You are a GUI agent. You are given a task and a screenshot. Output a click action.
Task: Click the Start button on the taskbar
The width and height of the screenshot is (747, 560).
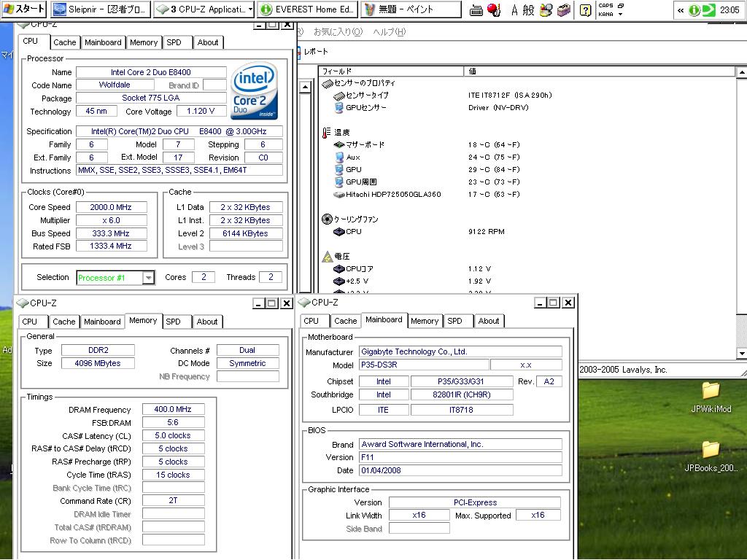24,9
